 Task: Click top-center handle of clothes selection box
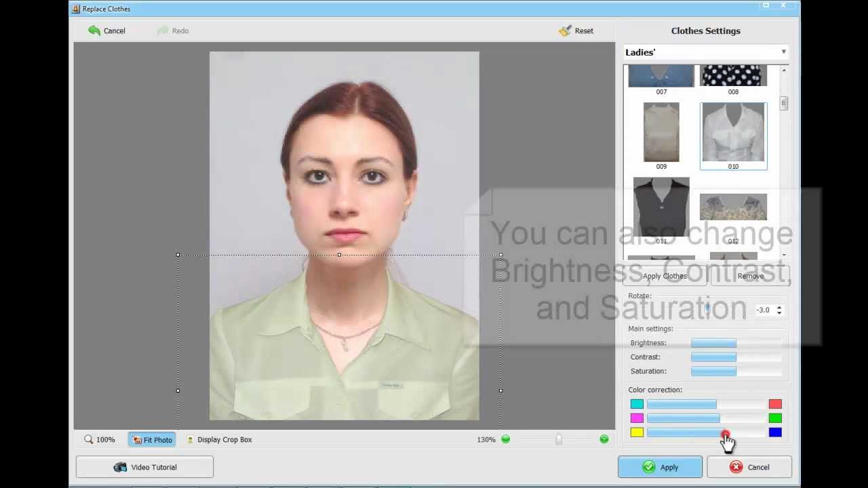point(339,255)
